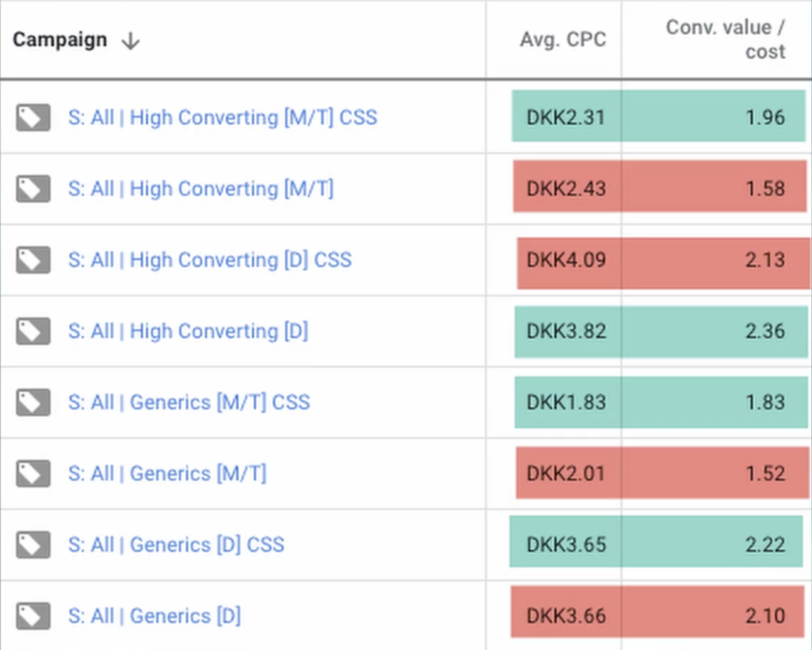Open S: All | High Converting [D] campaign
Screen dimensions: 812x650
(x=188, y=331)
